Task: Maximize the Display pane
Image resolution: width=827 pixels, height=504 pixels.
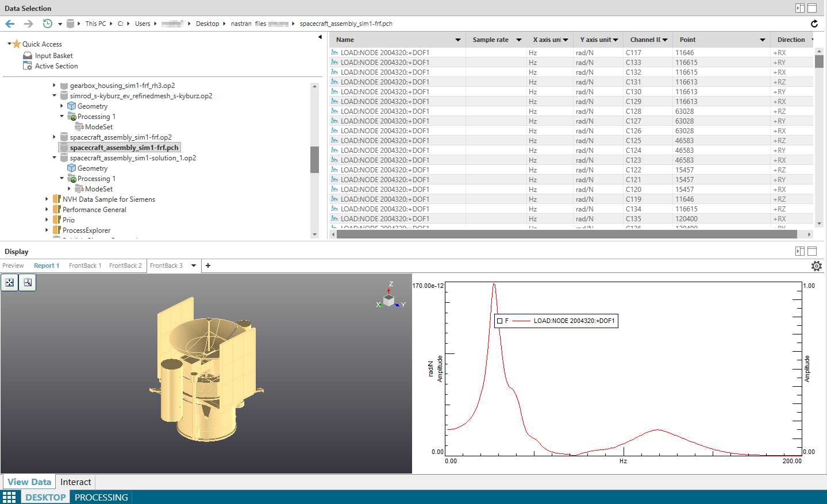Action: coord(812,251)
